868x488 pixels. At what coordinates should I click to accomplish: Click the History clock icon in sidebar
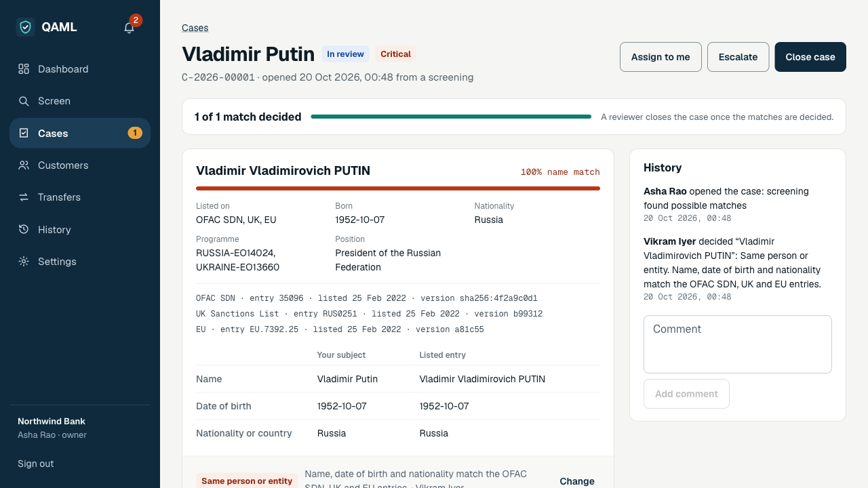[24, 230]
